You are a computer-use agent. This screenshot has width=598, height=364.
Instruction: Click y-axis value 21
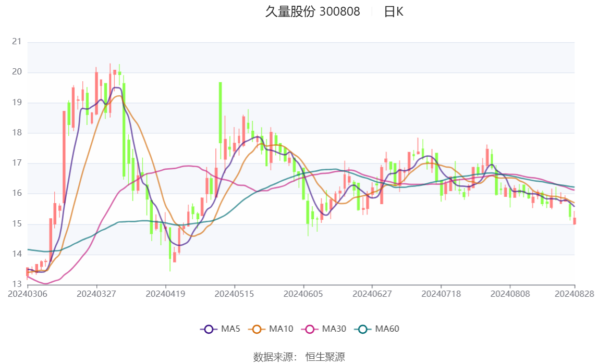pyautogui.click(x=17, y=42)
